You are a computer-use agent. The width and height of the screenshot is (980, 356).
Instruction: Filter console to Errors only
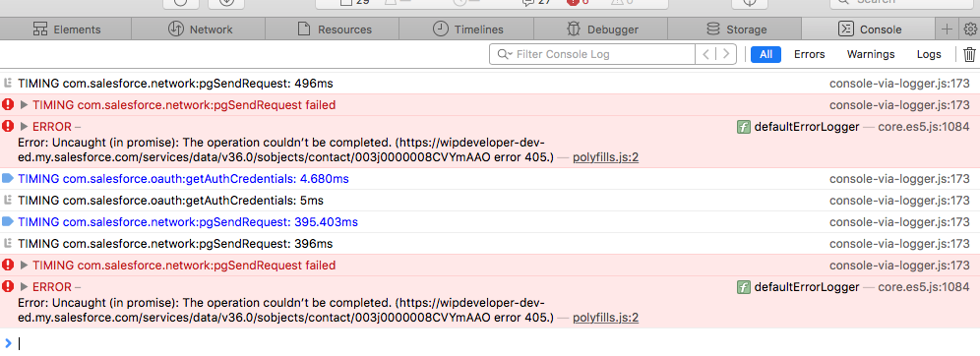point(810,54)
